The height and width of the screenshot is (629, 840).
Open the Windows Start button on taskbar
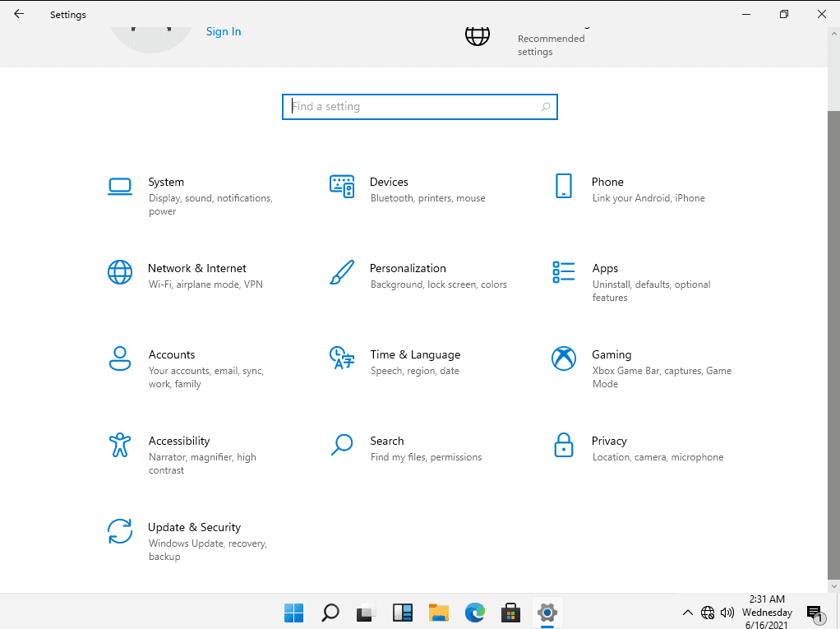(293, 613)
